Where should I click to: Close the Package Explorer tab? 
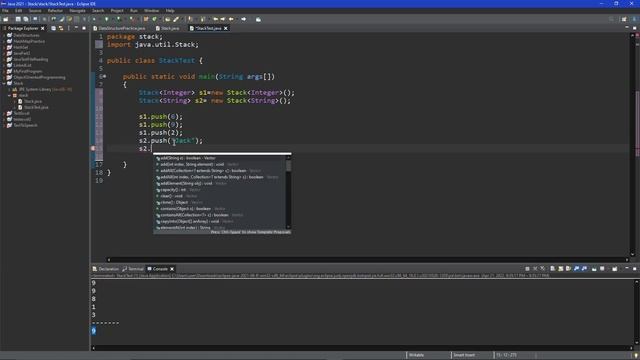[42, 29]
